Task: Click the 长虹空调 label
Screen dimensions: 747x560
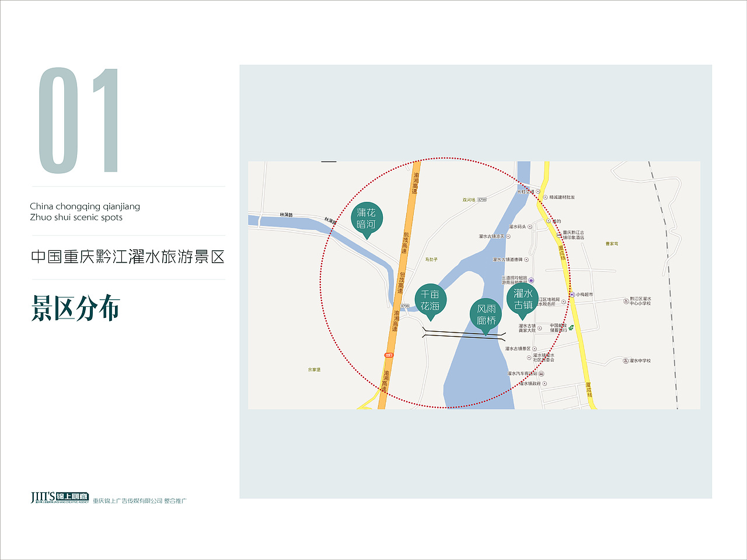Action: click(x=526, y=192)
